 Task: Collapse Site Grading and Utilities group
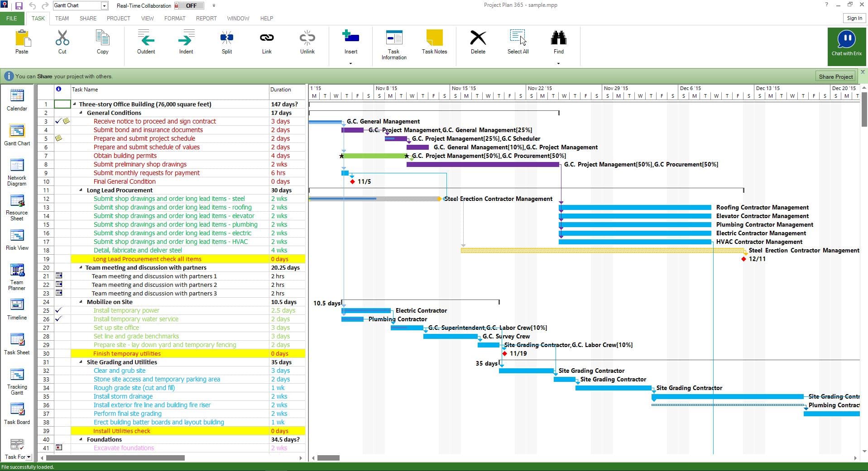[81, 362]
